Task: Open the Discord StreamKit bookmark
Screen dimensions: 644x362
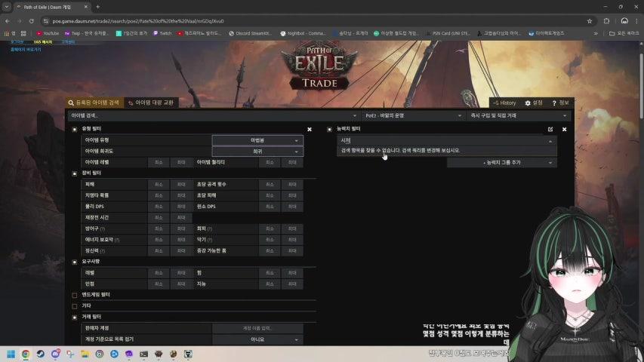Action: (x=250, y=33)
